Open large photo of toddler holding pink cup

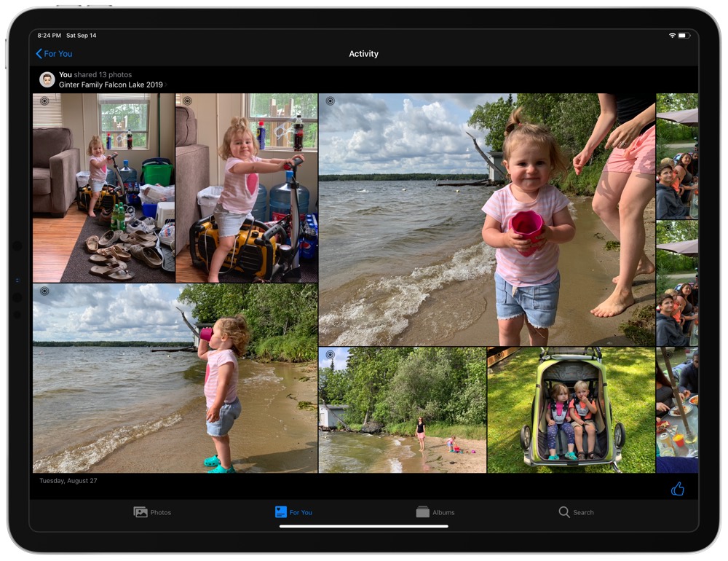click(487, 219)
